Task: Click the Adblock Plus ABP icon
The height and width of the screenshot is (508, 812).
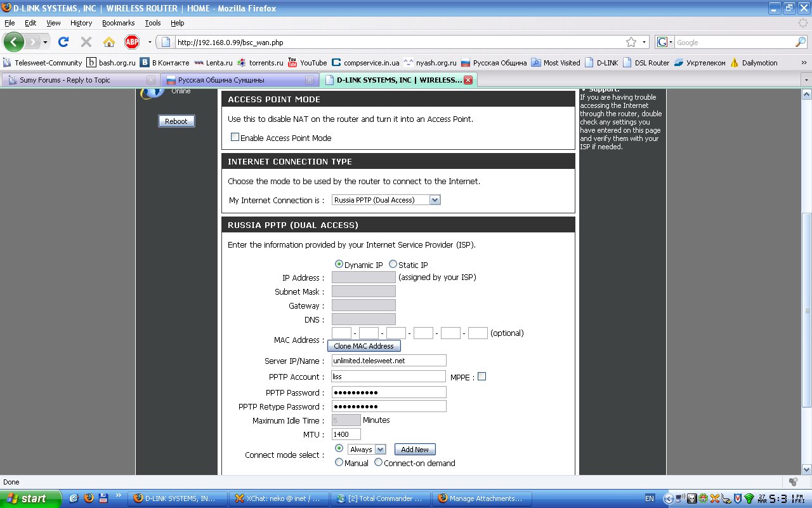Action: (131, 43)
